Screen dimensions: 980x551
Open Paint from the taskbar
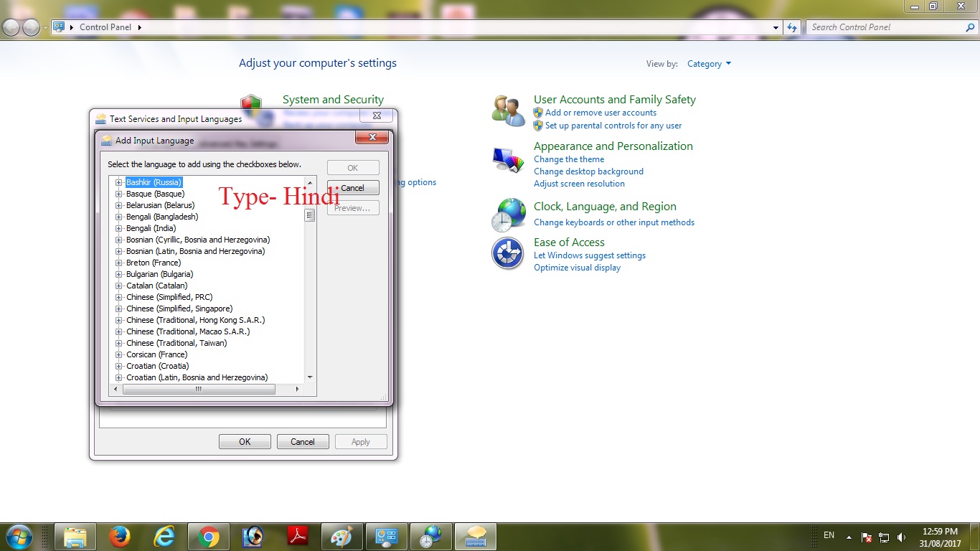coord(341,536)
